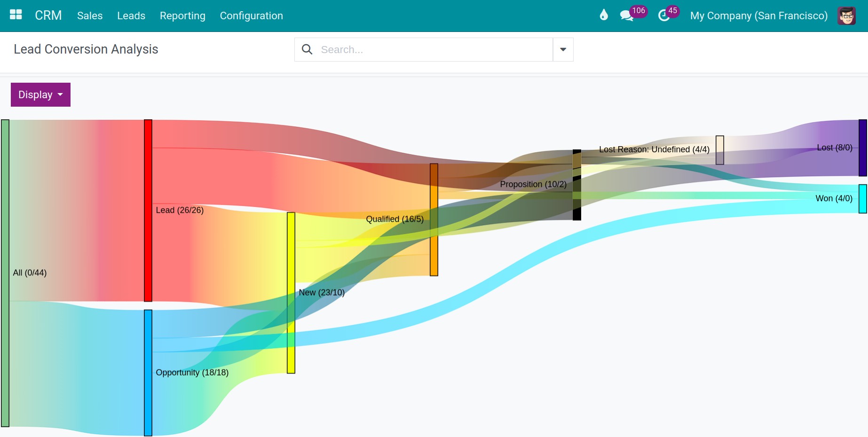This screenshot has height=437, width=868.
Task: Select the orange Qualified (16/5) node bar
Action: [434, 219]
